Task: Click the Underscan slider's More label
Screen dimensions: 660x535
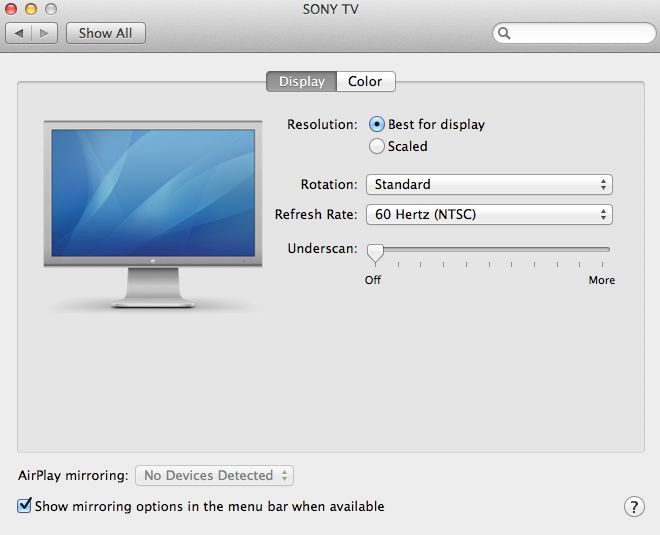Action: 601,280
